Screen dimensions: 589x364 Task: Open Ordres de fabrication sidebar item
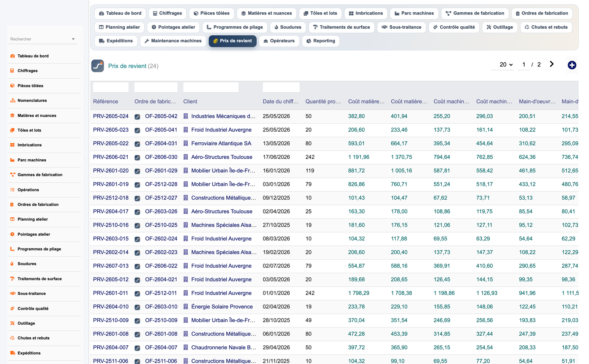point(38,205)
